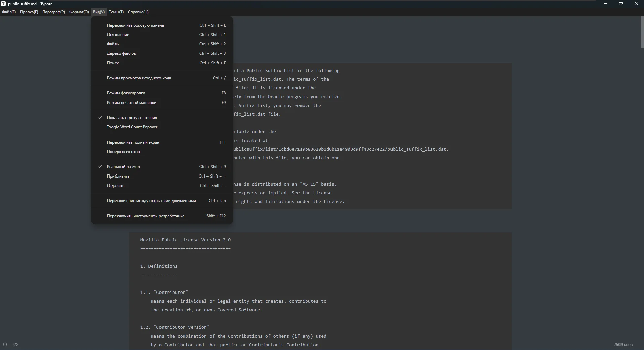
Task: Click the vertical scrollbar thumb
Action: pos(642,32)
